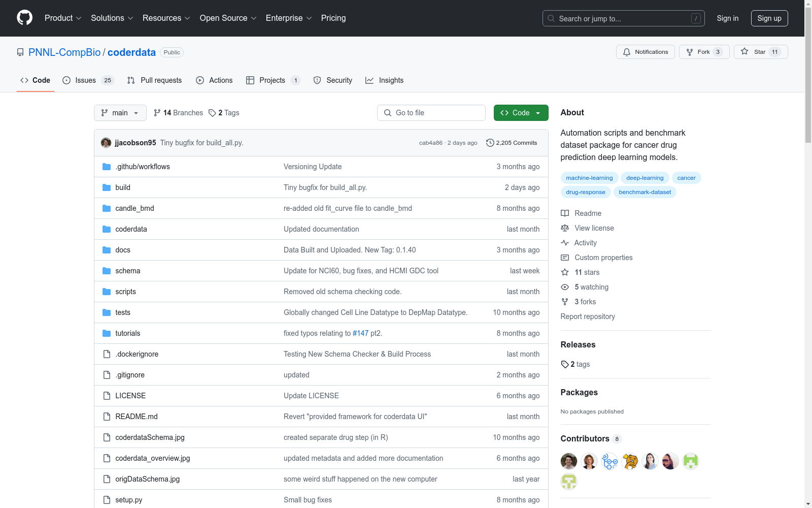Open the Projects tab

(273, 80)
